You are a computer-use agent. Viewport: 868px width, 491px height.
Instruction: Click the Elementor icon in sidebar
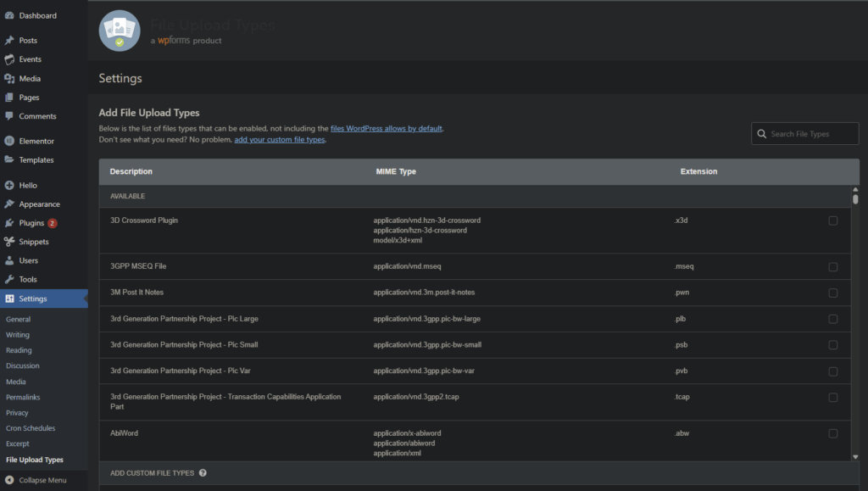tap(9, 141)
